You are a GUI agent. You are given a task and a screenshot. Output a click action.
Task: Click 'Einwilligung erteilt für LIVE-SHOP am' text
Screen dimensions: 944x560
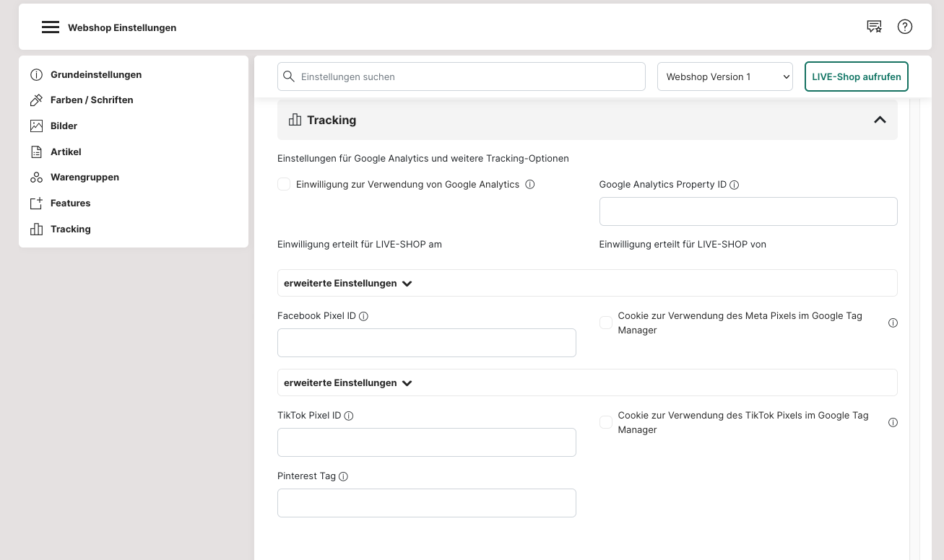360,244
